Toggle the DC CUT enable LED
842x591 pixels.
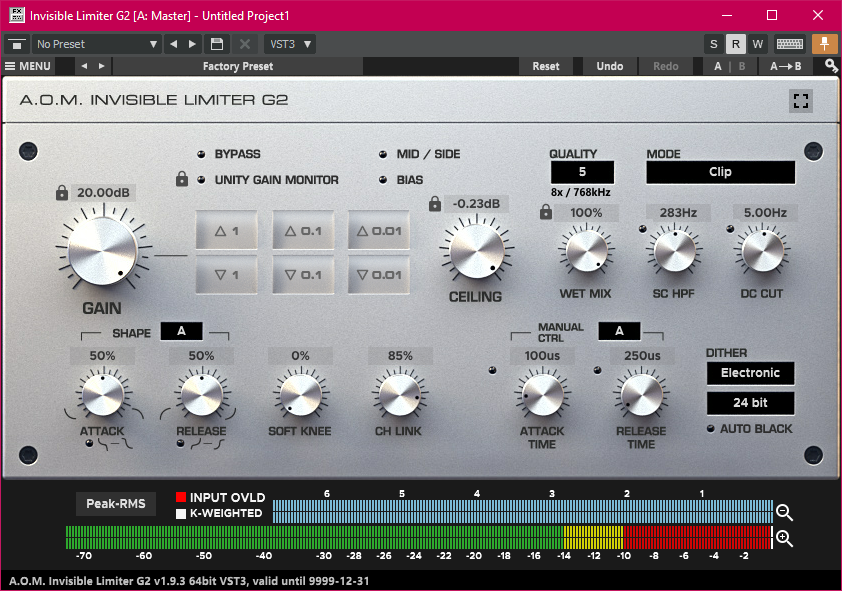coord(730,229)
